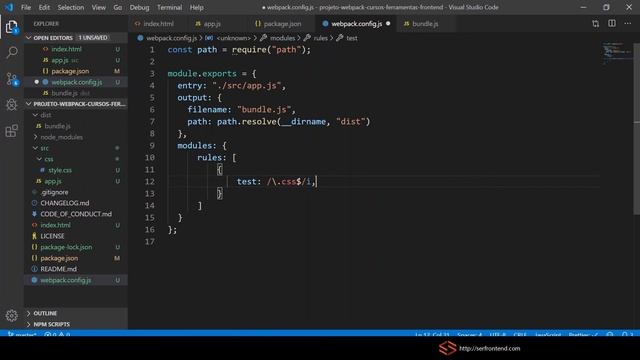Switch to the index.html editor tab

click(158, 24)
